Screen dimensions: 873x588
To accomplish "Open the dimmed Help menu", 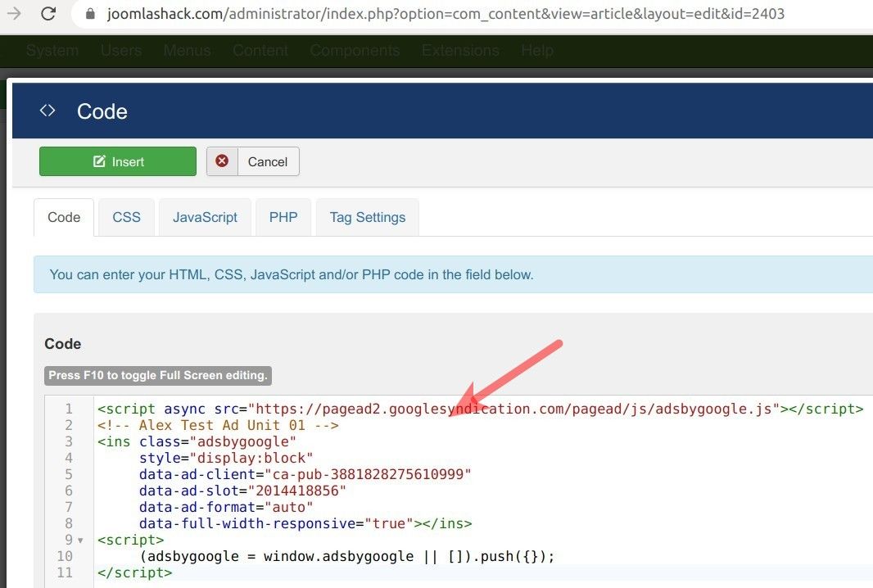I will [x=537, y=51].
